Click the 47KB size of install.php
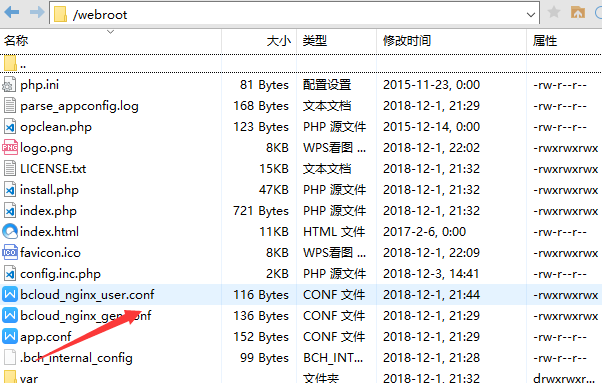The width and height of the screenshot is (602, 383). click(274, 190)
